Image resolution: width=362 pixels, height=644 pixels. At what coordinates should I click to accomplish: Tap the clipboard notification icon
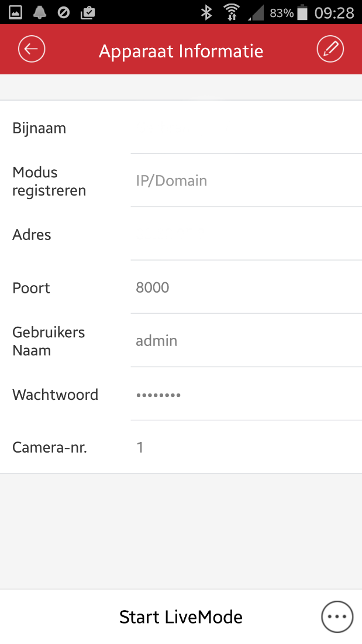88,13
